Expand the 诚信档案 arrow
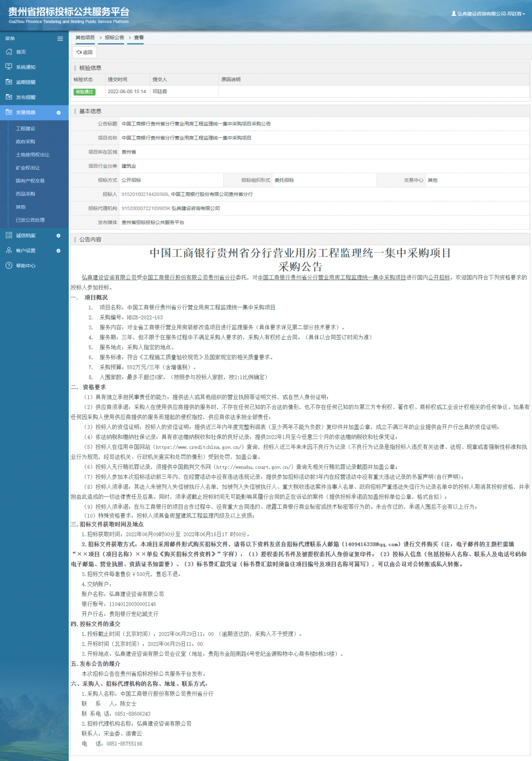 [59, 235]
